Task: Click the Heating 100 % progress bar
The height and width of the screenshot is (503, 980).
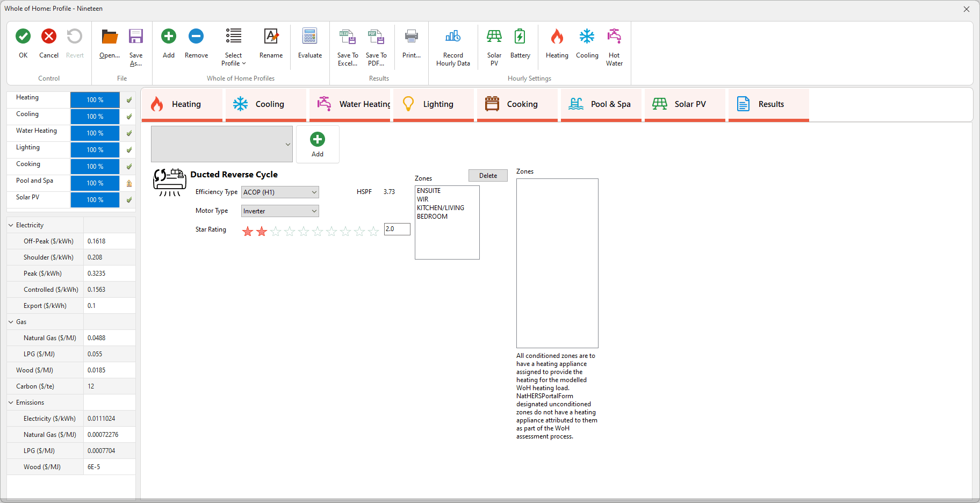Action: pos(95,100)
